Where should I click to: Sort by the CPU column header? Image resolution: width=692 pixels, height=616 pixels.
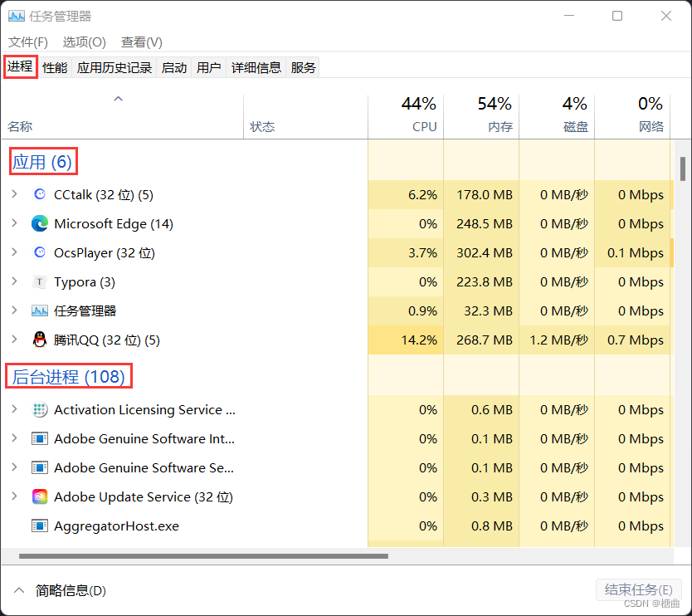click(x=406, y=117)
